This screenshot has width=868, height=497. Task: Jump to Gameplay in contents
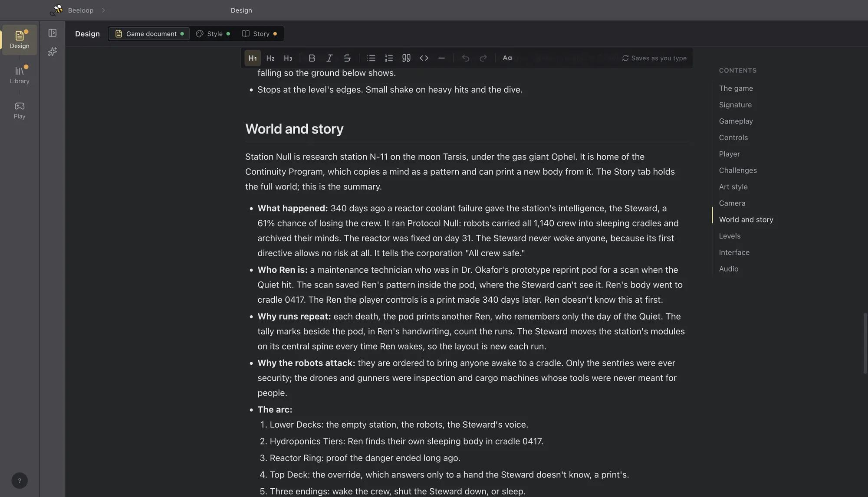click(736, 121)
